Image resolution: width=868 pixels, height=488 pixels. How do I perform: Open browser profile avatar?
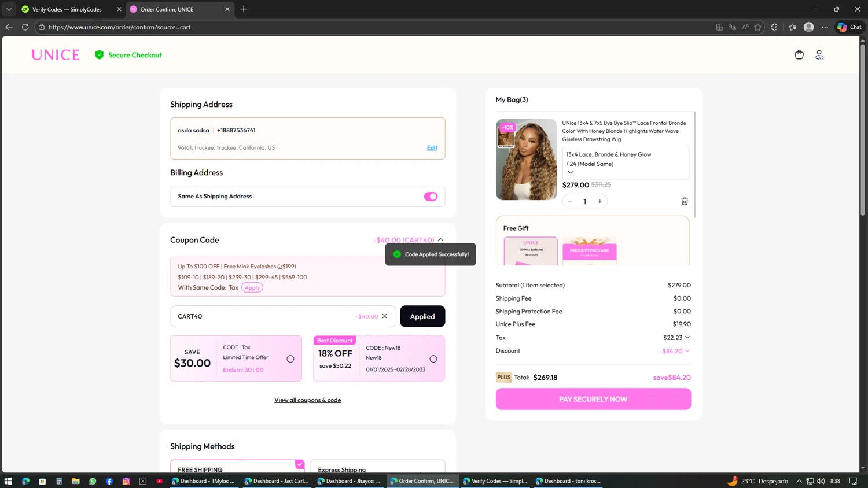809,27
